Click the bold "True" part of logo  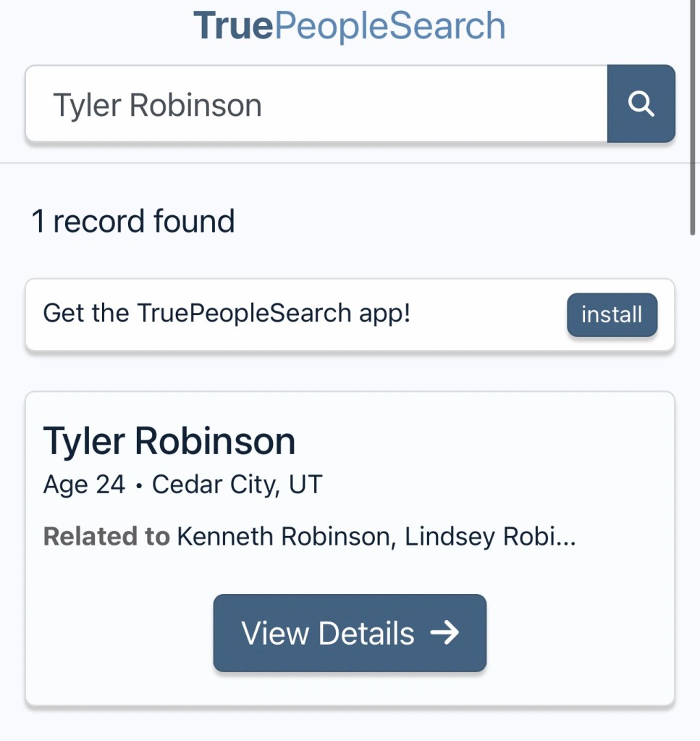233,26
